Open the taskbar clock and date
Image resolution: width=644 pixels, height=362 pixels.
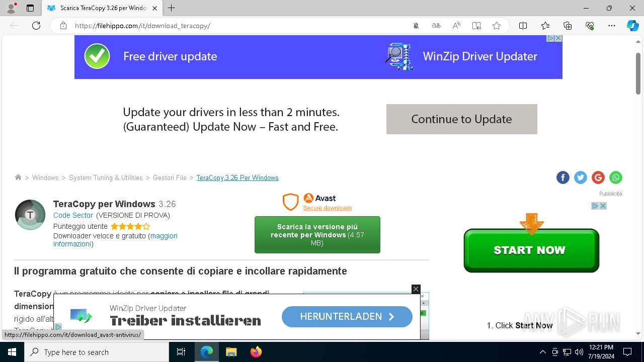click(601, 352)
